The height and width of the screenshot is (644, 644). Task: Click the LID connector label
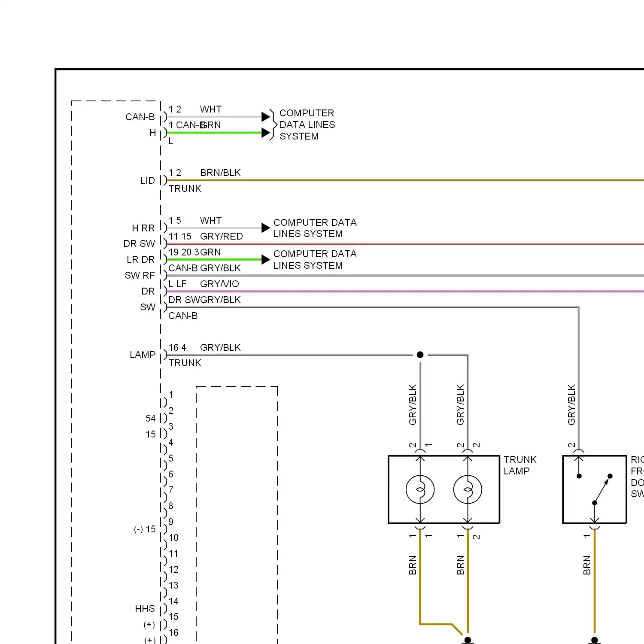(147, 180)
